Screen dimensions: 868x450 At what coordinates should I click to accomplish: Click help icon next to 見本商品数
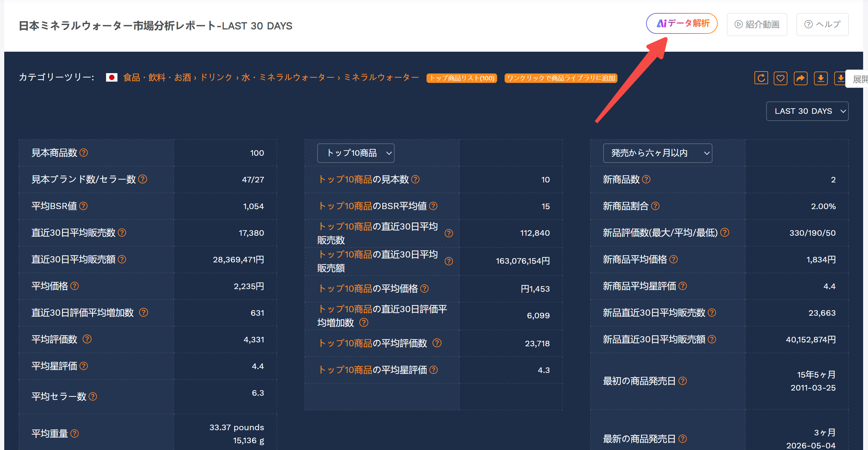point(84,153)
